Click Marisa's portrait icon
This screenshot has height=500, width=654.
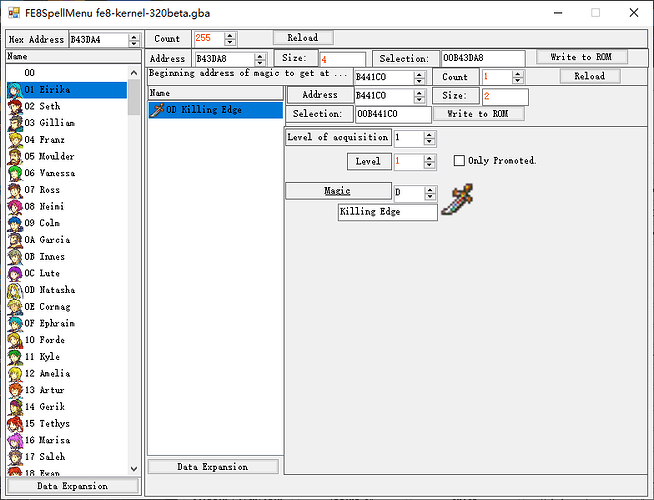[15, 440]
